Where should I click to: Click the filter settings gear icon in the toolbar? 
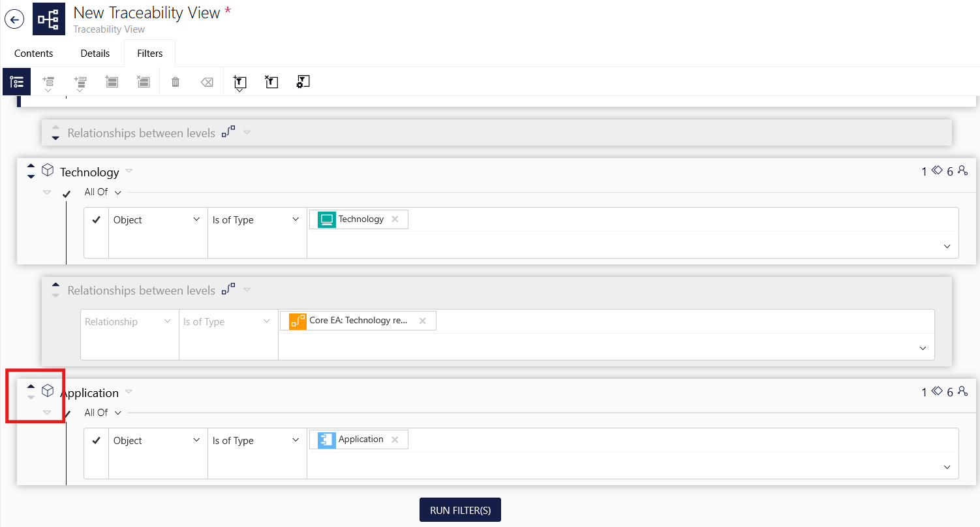point(303,82)
